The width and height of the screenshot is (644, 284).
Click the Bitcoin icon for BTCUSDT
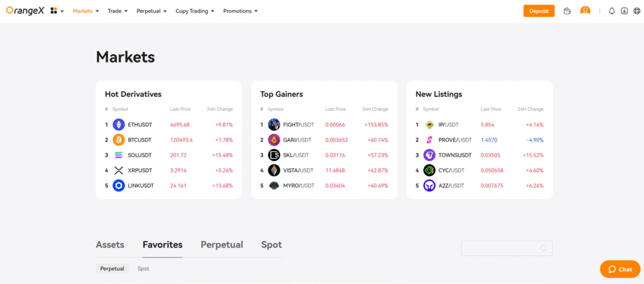[x=118, y=140]
